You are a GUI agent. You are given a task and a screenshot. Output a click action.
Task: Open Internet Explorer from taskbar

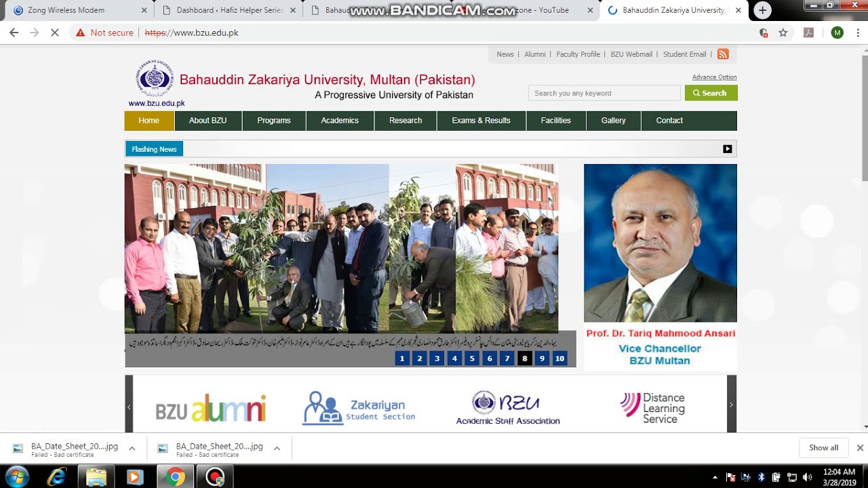[x=57, y=476]
